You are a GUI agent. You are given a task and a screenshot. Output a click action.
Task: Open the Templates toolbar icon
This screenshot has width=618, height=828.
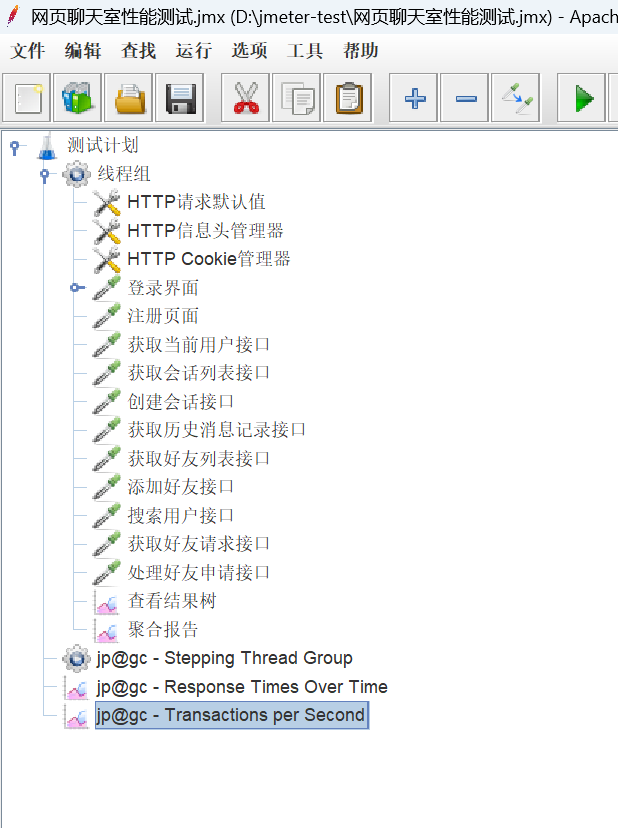[78, 98]
